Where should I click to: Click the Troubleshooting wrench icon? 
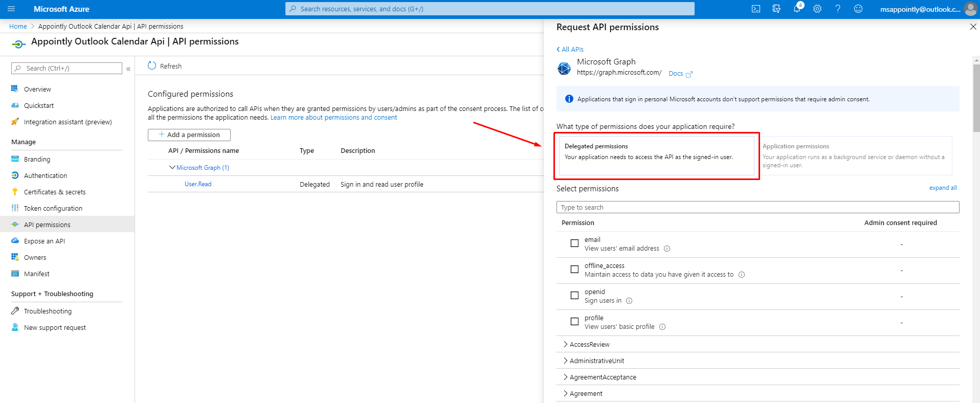tap(15, 310)
